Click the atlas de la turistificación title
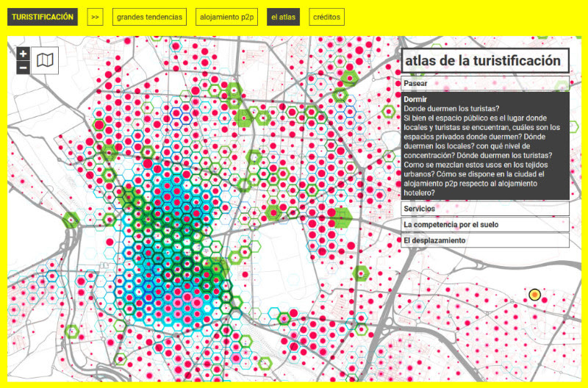This screenshot has width=588, height=388. click(485, 61)
